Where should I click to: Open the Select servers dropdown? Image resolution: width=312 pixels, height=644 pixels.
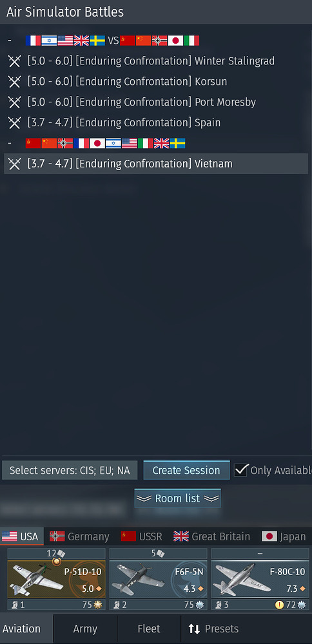pyautogui.click(x=70, y=470)
